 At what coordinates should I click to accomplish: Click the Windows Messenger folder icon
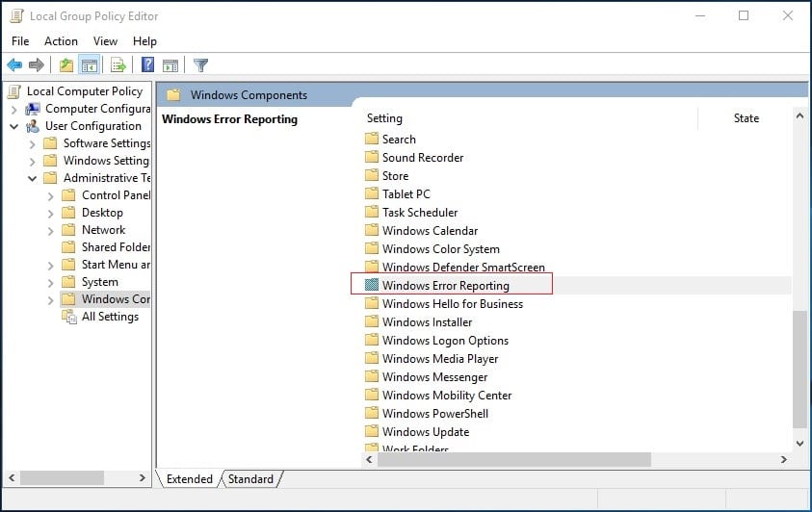[x=372, y=376]
